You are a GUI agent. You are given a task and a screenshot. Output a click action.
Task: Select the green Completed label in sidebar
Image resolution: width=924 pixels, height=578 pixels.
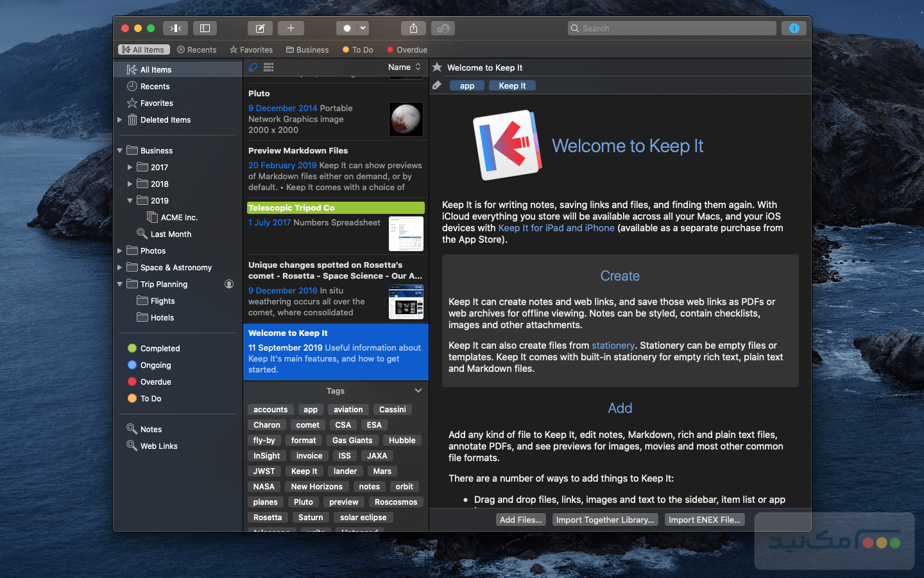(x=160, y=348)
